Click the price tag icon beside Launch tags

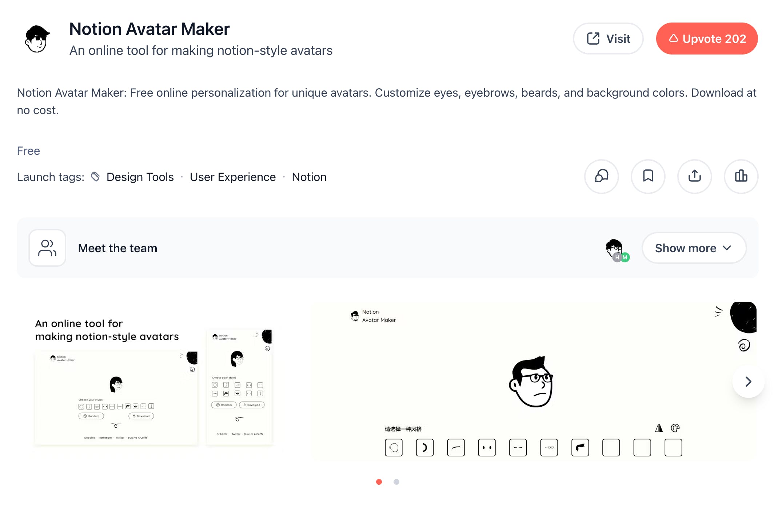point(95,177)
